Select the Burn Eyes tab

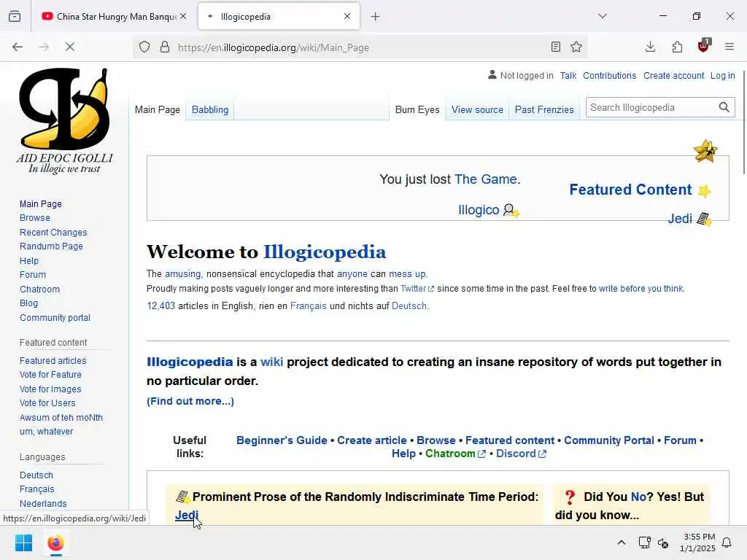click(x=417, y=109)
